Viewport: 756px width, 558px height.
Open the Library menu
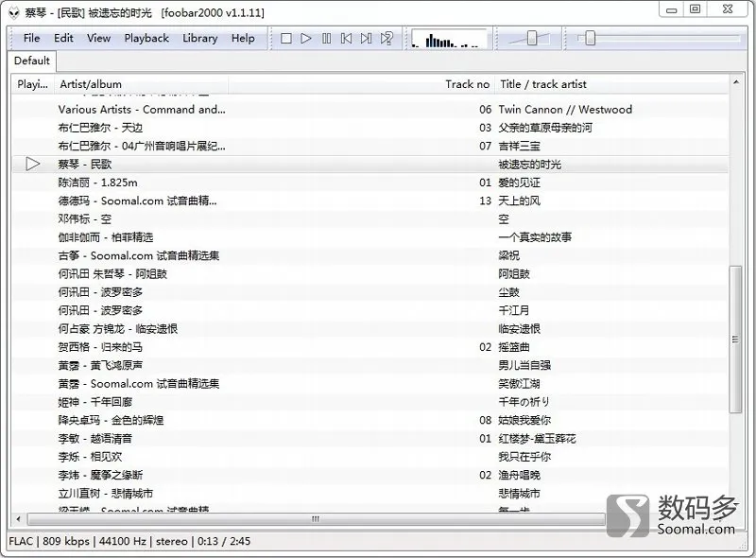tap(200, 38)
